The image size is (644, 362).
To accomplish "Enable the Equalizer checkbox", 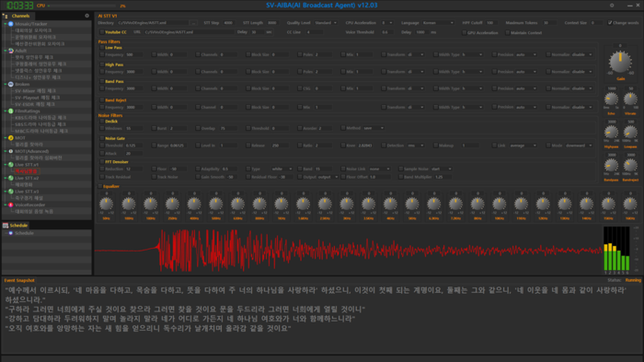I will pyautogui.click(x=99, y=186).
